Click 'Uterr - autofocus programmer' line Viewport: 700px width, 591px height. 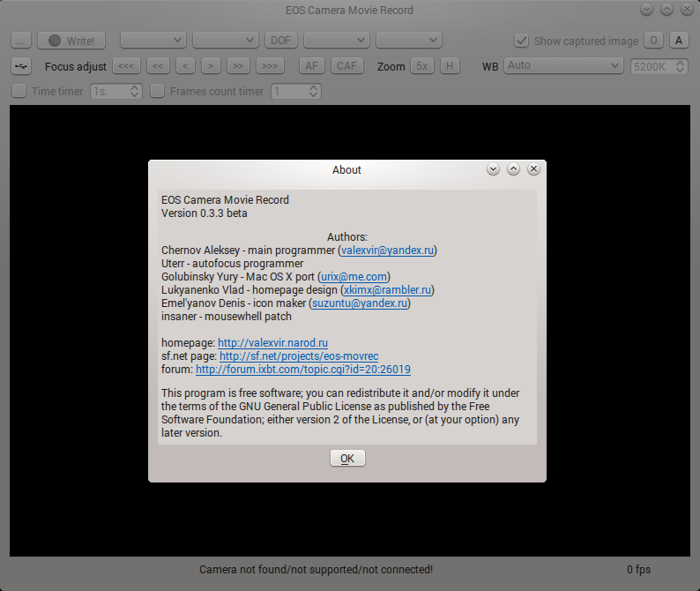(232, 264)
